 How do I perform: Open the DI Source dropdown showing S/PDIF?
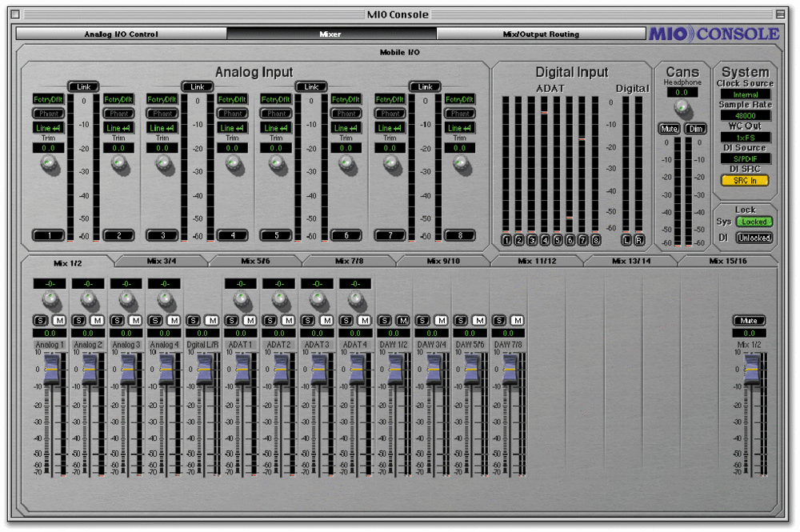[746, 158]
